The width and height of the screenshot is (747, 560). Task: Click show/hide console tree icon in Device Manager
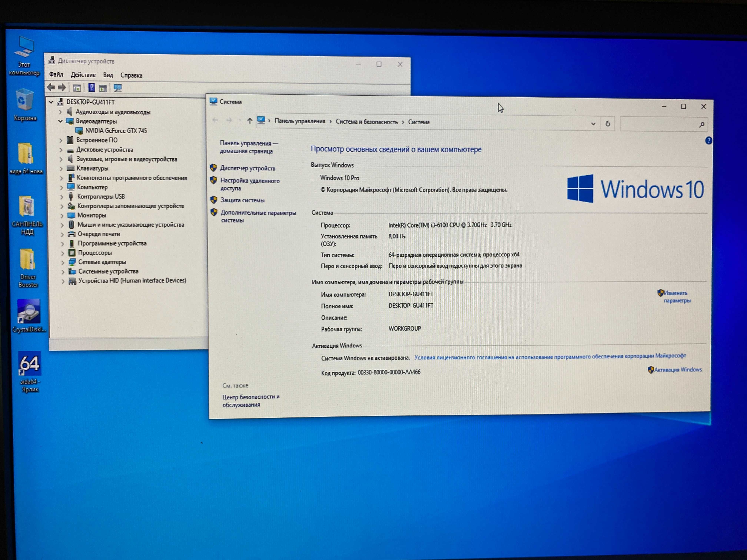[77, 88]
